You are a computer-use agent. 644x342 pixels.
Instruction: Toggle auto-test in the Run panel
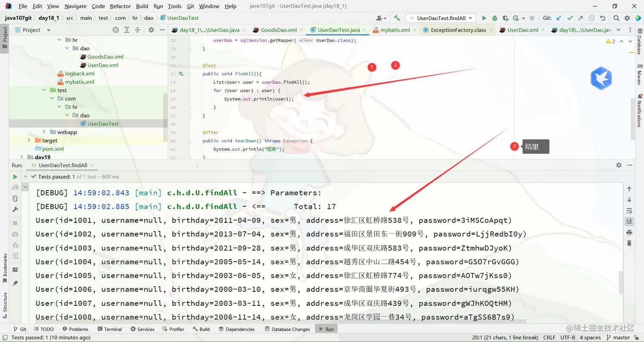[15, 199]
